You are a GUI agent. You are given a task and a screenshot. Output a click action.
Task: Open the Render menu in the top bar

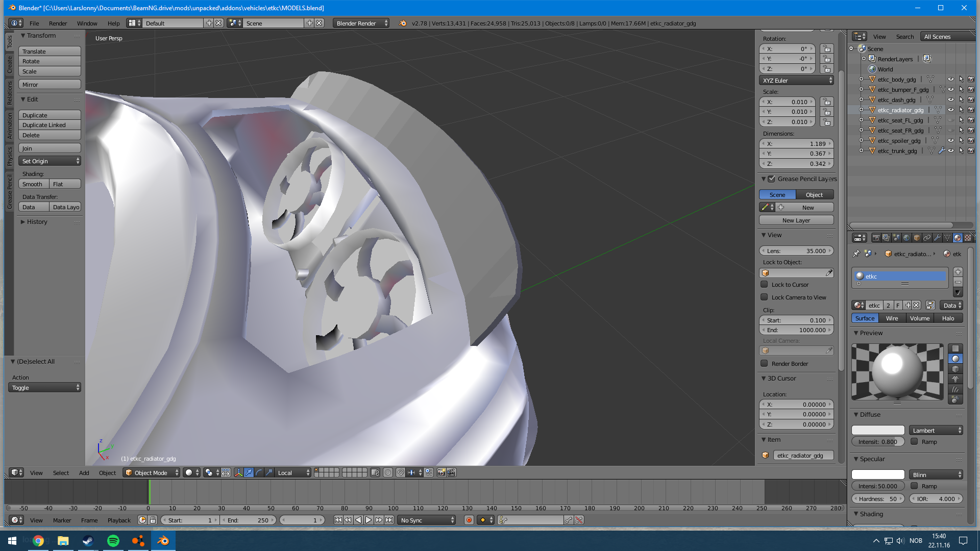(x=58, y=23)
